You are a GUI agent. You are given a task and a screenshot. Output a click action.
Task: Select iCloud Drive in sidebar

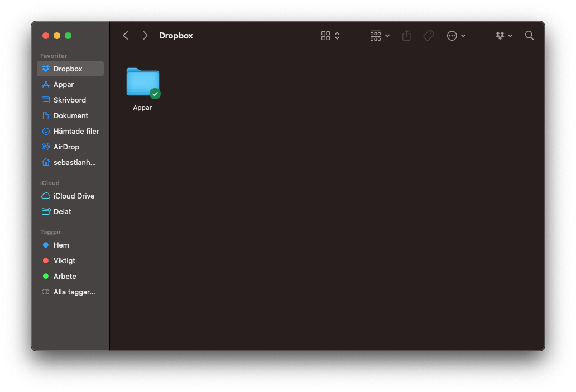click(70, 196)
